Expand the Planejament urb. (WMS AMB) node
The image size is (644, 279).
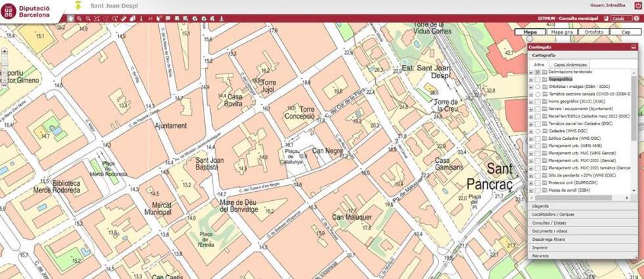point(531,146)
